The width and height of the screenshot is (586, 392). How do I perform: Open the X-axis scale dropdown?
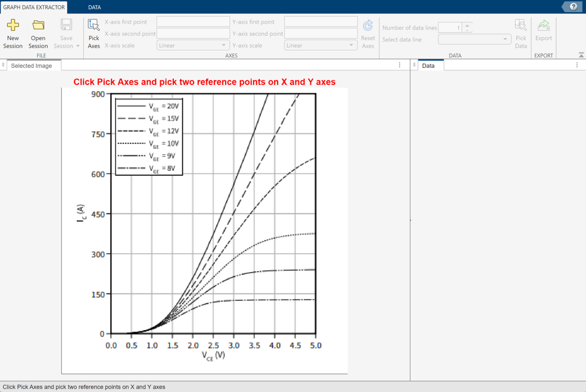[x=193, y=45]
